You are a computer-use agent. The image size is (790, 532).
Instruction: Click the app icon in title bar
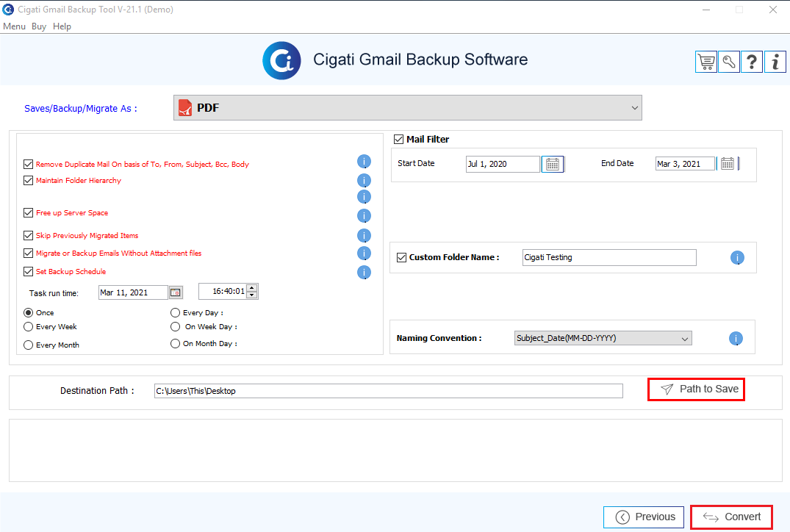coord(8,9)
